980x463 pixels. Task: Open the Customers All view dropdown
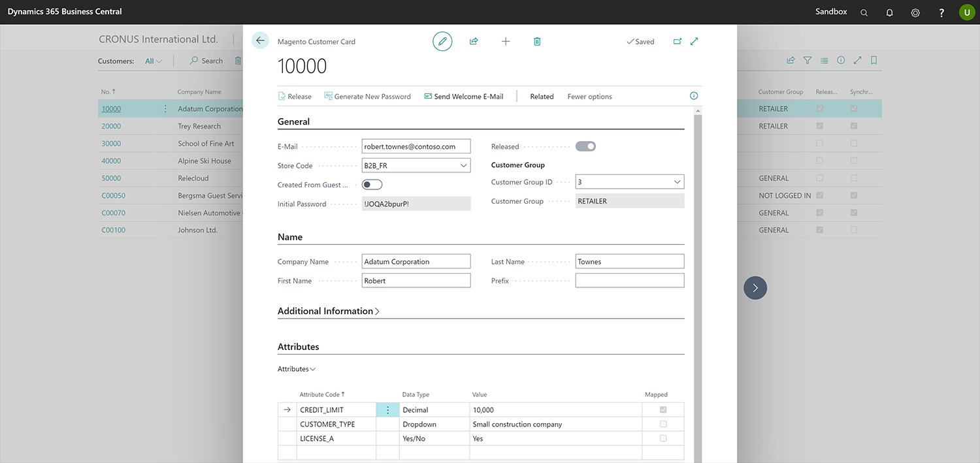pyautogui.click(x=154, y=61)
